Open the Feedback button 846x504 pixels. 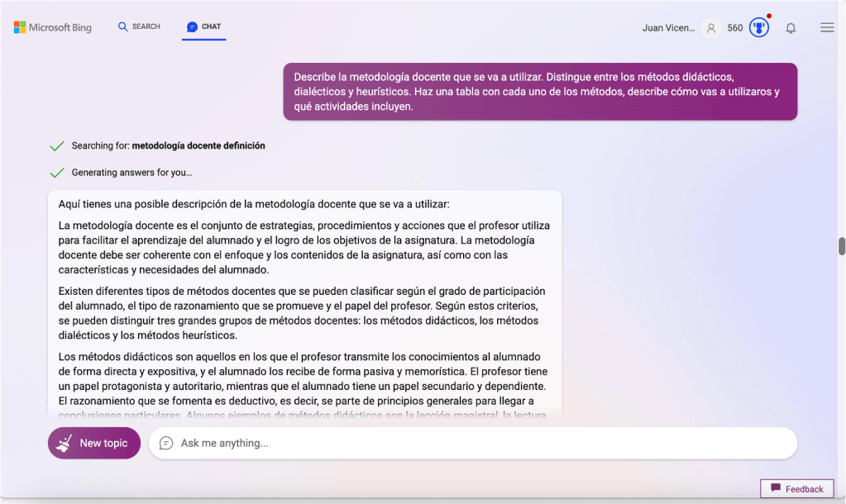[796, 489]
